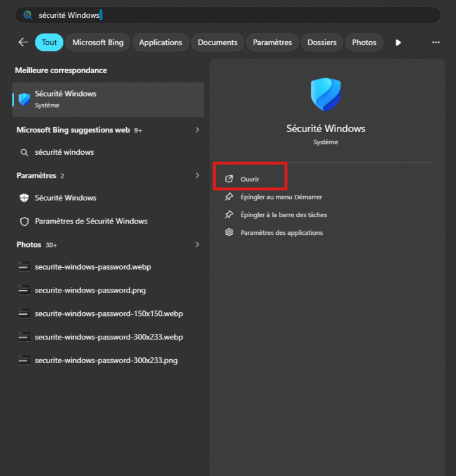Image resolution: width=456 pixels, height=476 pixels.
Task: Open best match Sécurité Windows Système
Action: click(108, 99)
